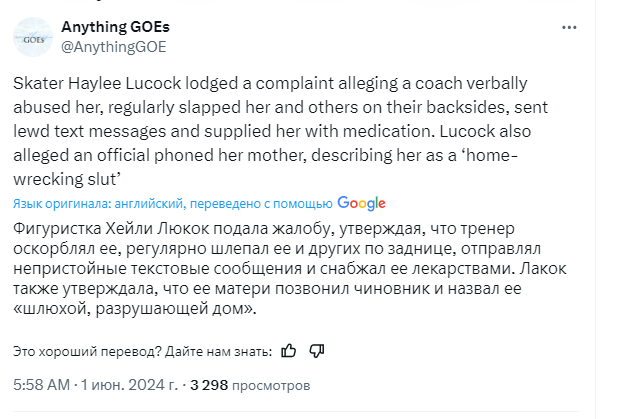Click the Google logo next to translation note

362,203
